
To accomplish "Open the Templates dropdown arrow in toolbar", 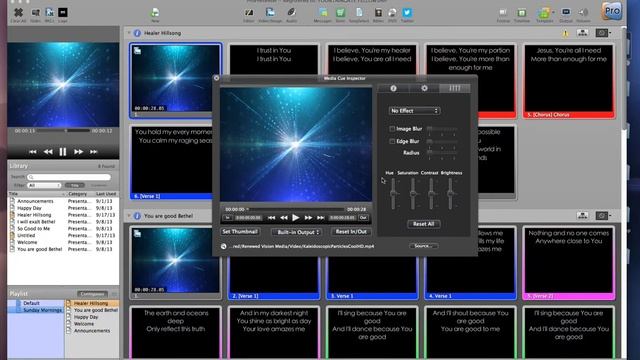I will tap(553, 12).
